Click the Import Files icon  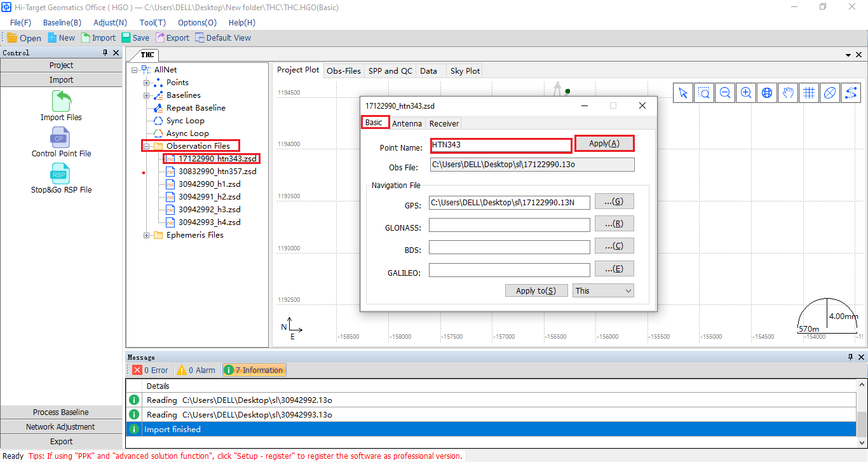coord(61,101)
